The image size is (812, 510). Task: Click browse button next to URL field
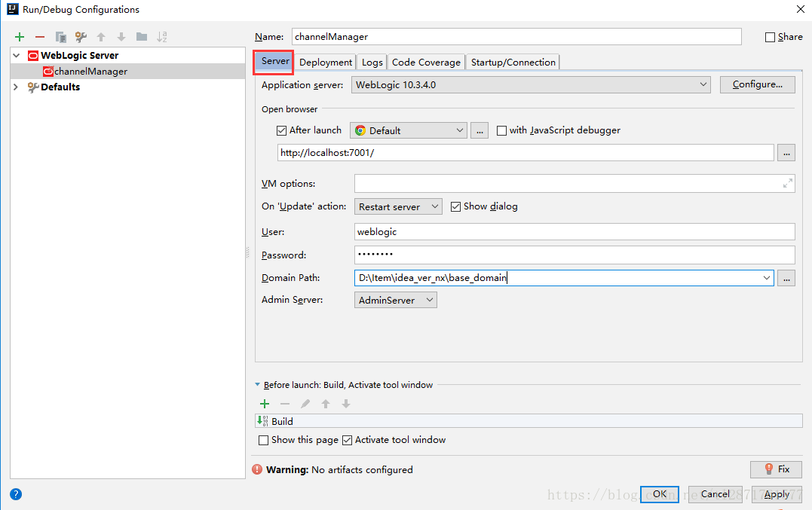786,153
